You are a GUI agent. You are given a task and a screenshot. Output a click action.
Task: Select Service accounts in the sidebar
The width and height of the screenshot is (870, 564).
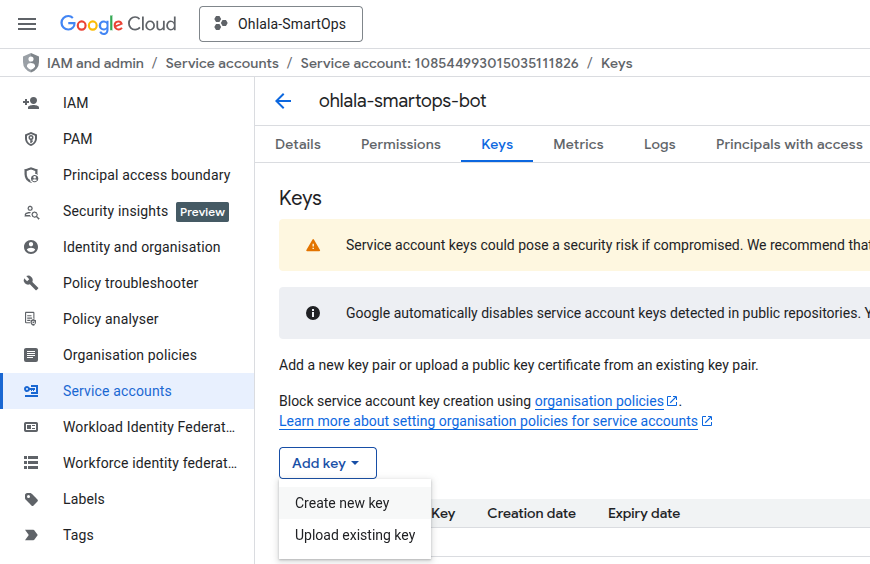128,391
